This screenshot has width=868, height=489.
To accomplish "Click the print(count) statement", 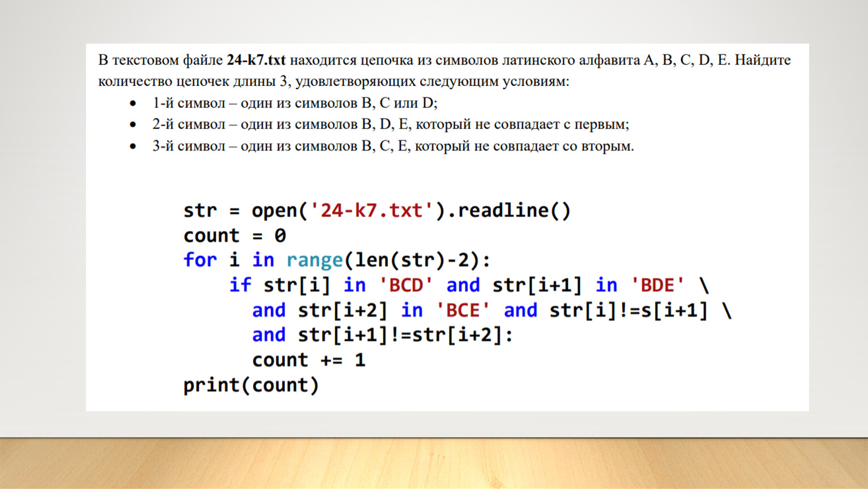I will pos(251,385).
